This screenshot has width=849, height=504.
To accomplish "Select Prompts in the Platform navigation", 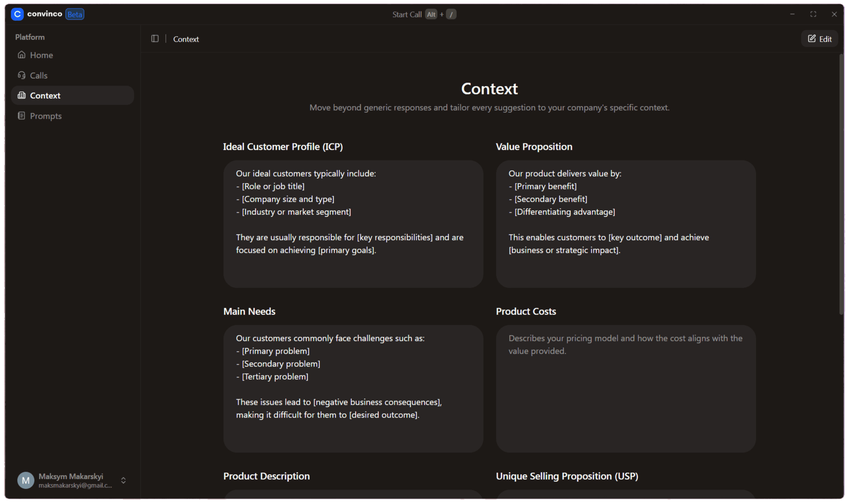I will (46, 115).
